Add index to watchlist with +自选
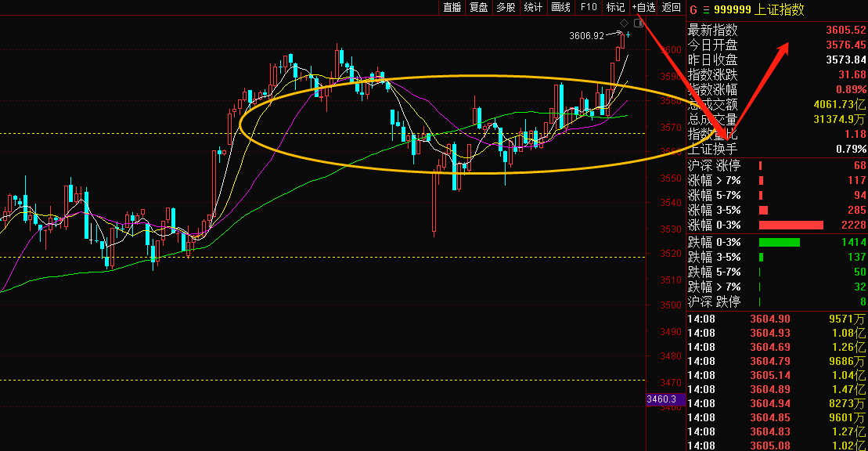Screen dimensions: 868x451 click(x=644, y=7)
